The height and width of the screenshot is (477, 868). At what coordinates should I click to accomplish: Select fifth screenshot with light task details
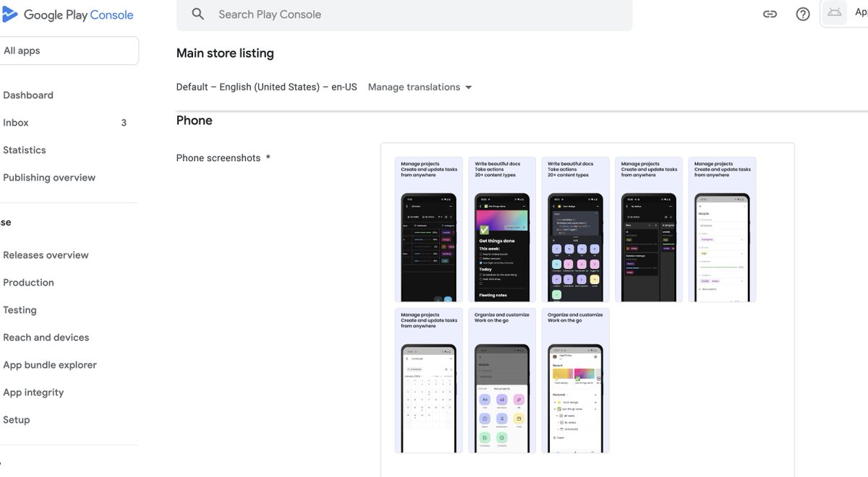coord(722,230)
